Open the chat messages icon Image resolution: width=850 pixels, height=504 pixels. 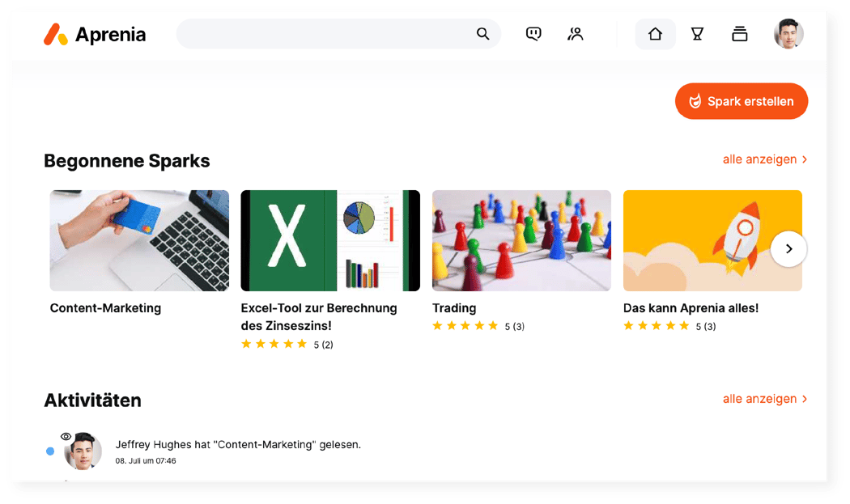point(533,34)
